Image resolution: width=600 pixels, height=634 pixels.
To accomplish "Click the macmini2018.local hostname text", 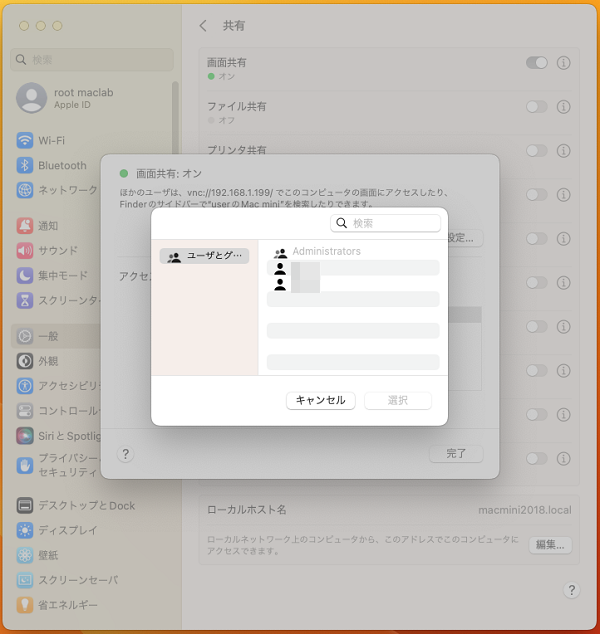I will pos(525,510).
